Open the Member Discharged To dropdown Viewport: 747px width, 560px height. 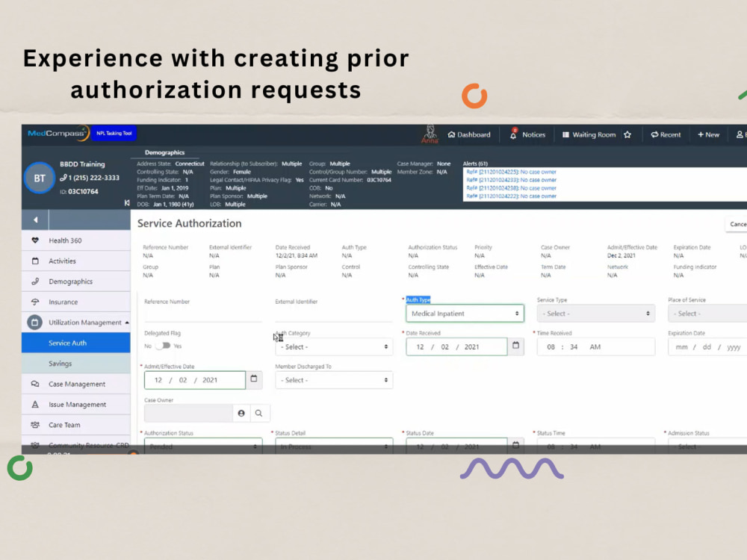point(334,380)
